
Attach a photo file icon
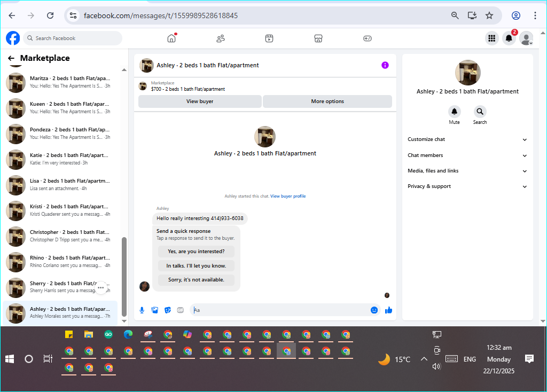pos(154,310)
